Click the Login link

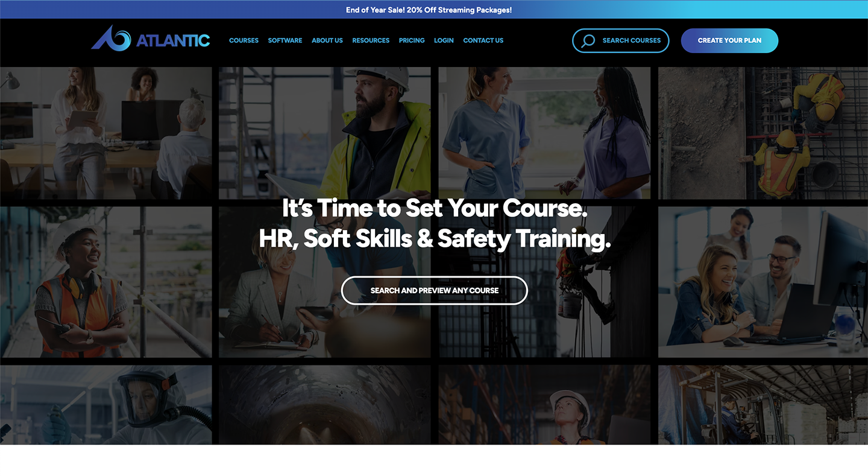pos(444,40)
